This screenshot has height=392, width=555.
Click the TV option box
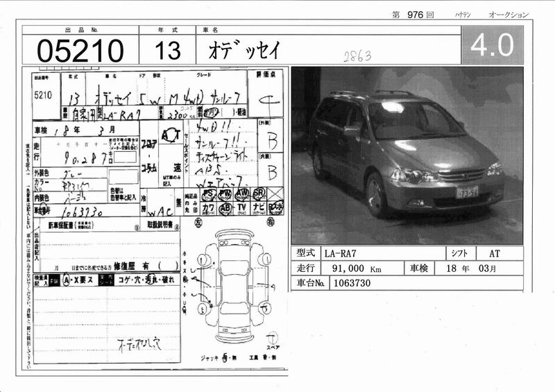tap(241, 208)
